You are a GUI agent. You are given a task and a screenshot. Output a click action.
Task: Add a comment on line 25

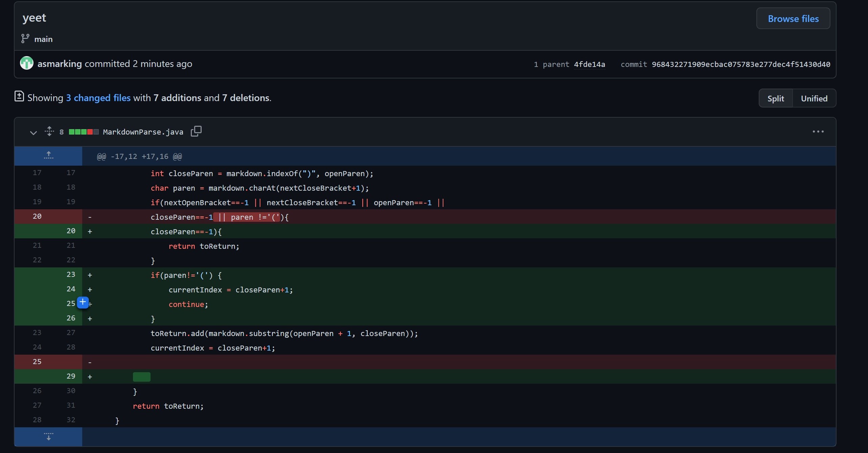click(83, 302)
